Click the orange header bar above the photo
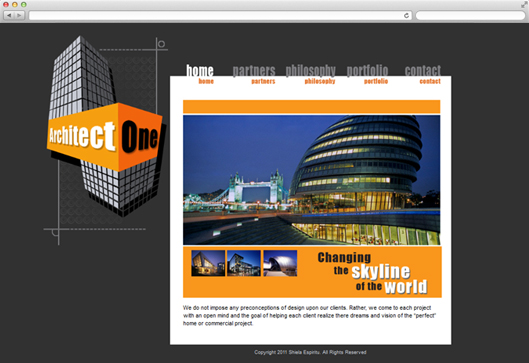The width and height of the screenshot is (529, 363). (311, 107)
